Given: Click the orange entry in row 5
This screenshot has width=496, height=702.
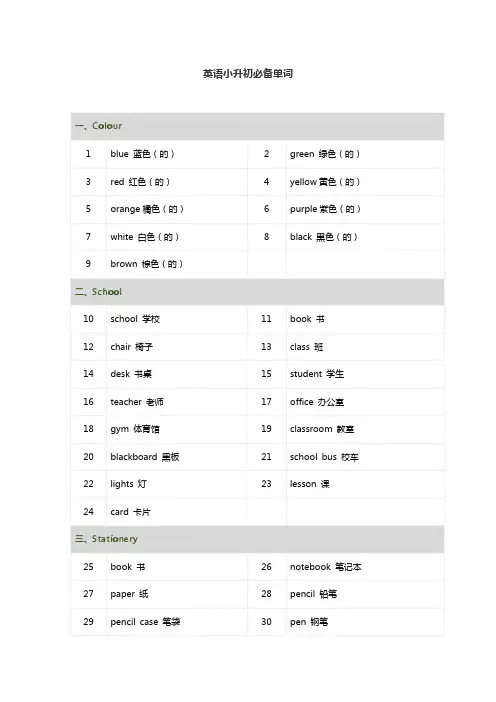Looking at the screenshot, I should click(147, 209).
